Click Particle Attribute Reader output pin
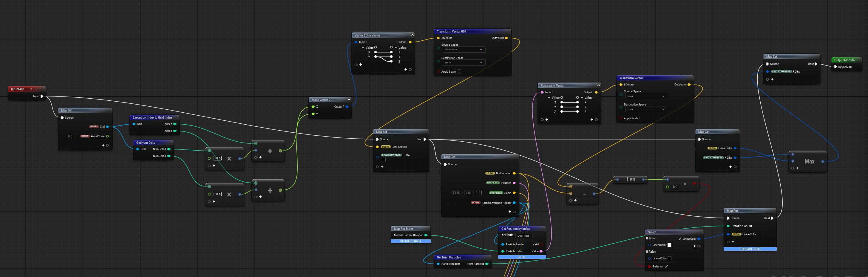The height and width of the screenshot is (277, 868). [x=514, y=203]
